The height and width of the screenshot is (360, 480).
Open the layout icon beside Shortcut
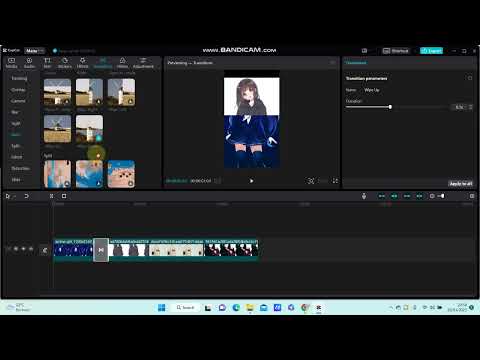[364, 51]
